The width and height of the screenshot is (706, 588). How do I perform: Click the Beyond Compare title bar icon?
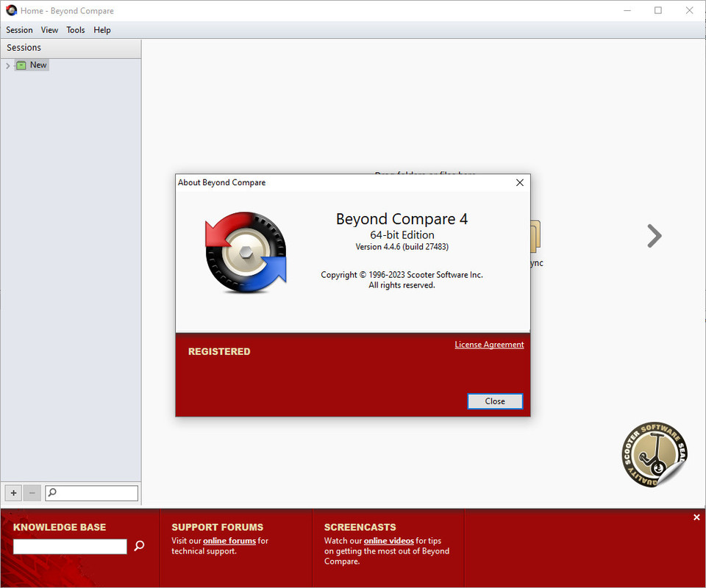click(x=11, y=10)
